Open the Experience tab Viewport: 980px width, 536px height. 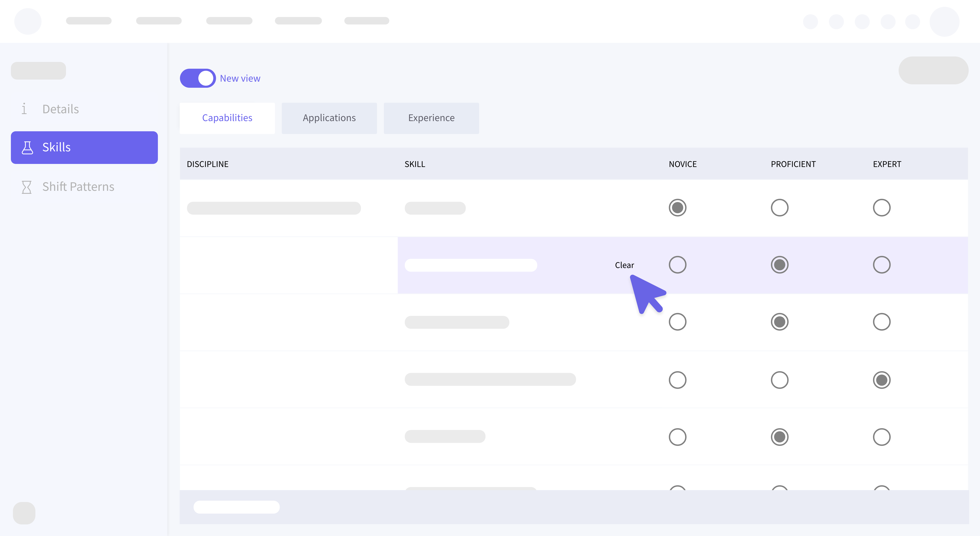431,118
